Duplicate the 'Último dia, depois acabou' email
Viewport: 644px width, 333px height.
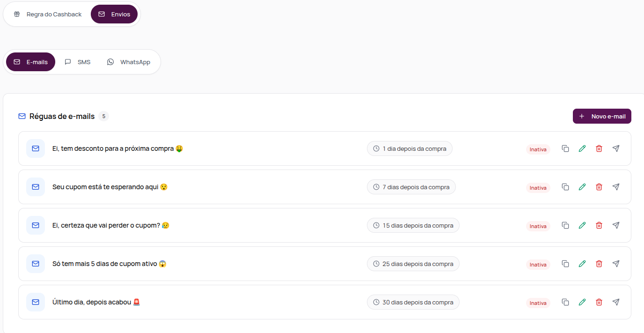pyautogui.click(x=565, y=302)
